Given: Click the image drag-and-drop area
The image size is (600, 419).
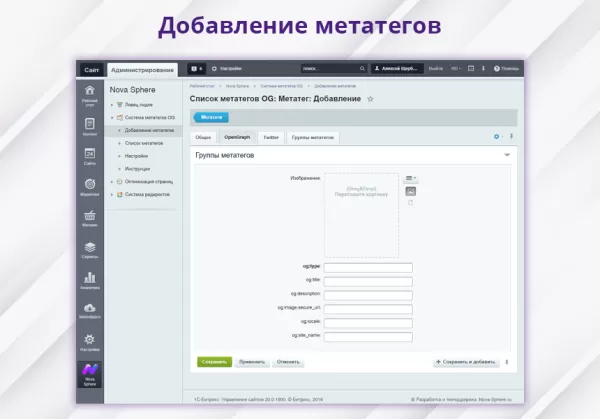Looking at the screenshot, I should tap(361, 215).
